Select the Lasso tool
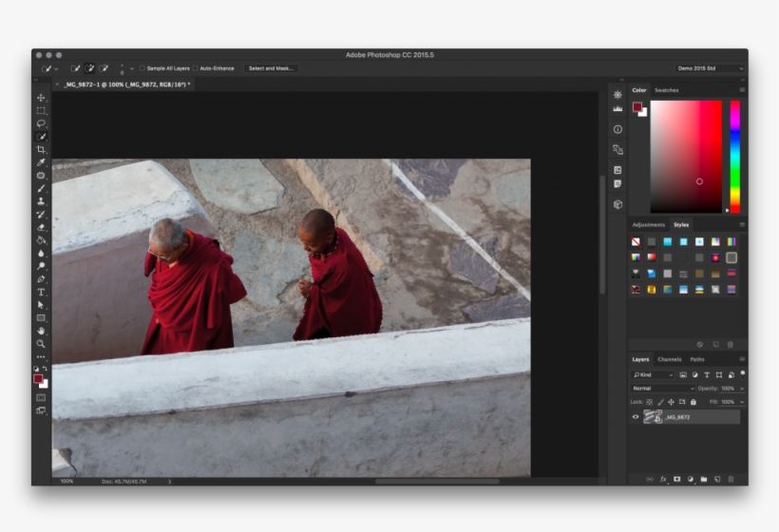 [41, 123]
